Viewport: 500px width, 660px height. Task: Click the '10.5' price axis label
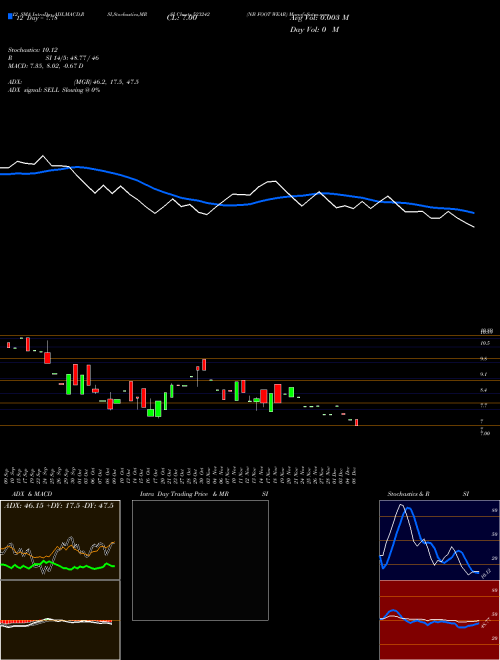coord(484,343)
